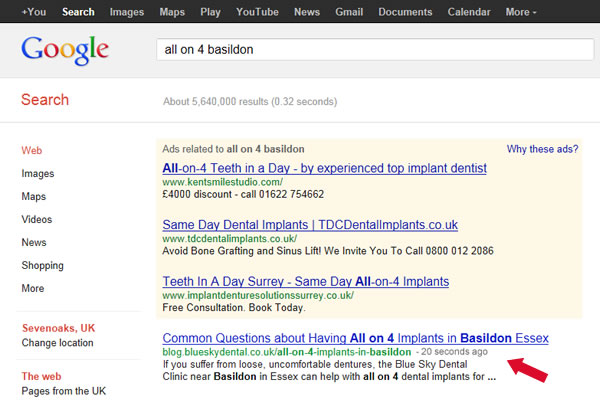Open Images in the top navigation bar
Screen dimensions: 600x400
coord(126,12)
